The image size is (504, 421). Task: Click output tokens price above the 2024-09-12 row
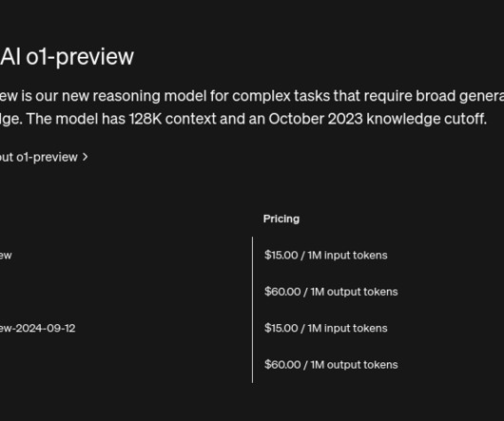click(x=331, y=292)
